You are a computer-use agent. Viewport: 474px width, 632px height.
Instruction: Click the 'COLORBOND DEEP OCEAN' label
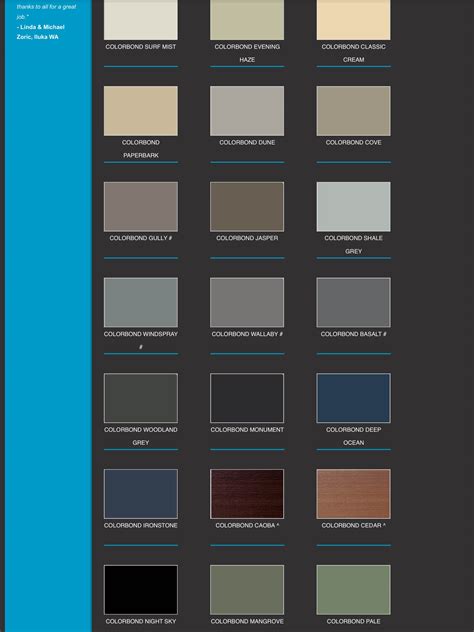[x=353, y=436]
